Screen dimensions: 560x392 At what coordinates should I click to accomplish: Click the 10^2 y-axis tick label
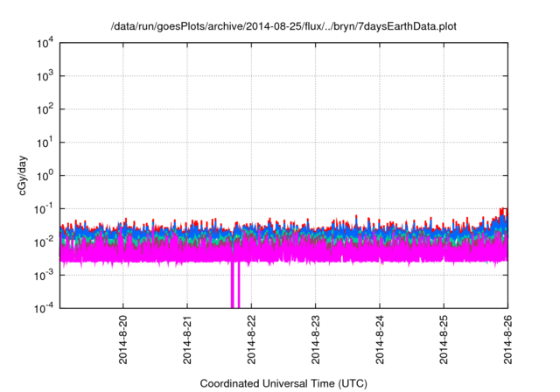tap(45, 109)
